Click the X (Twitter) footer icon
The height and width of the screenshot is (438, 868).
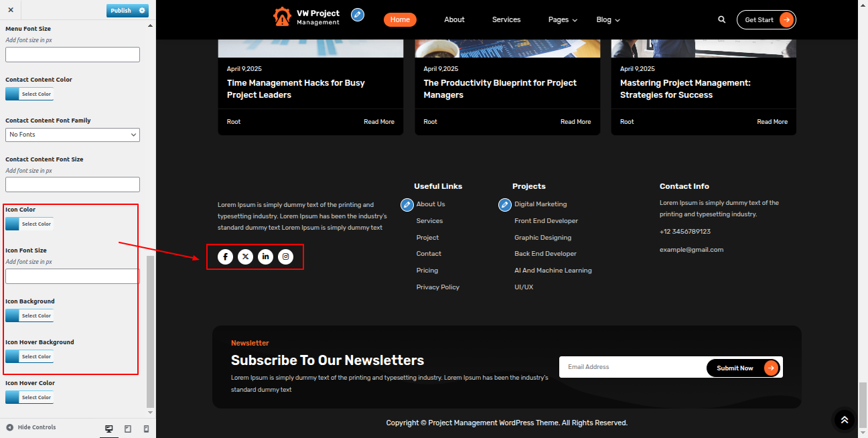click(x=246, y=257)
